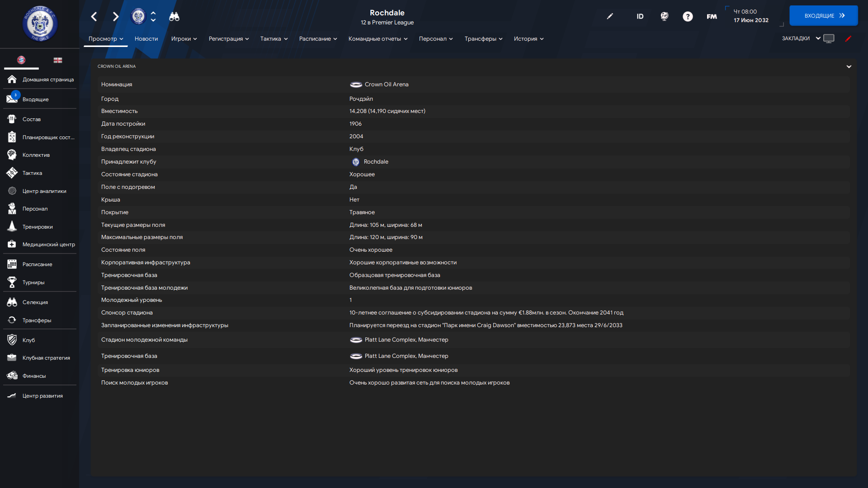The image size is (868, 488).
Task: Open the Platt Lane Complex youth stadium link
Action: [406, 340]
